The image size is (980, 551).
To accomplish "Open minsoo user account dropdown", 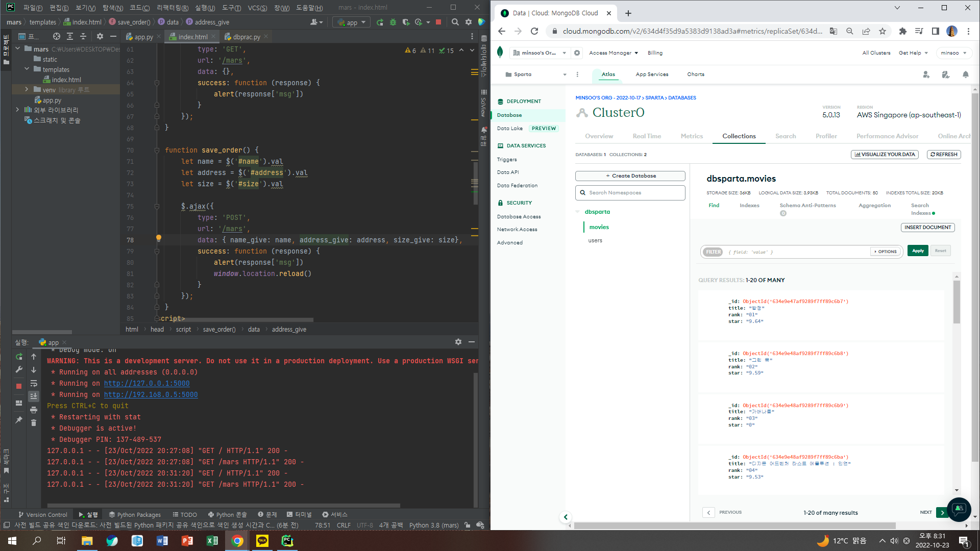I will click(953, 53).
